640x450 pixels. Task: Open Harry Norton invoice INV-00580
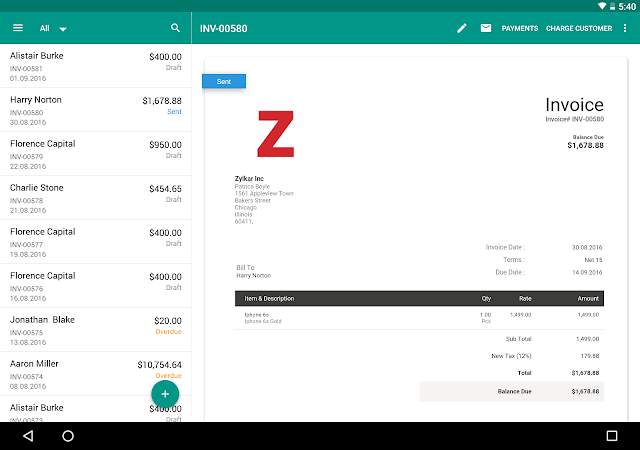96,110
